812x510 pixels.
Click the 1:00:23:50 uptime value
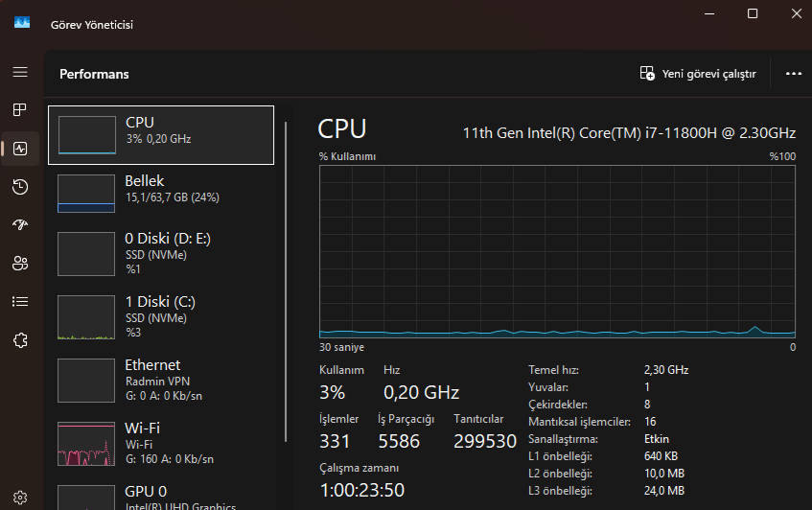click(362, 490)
